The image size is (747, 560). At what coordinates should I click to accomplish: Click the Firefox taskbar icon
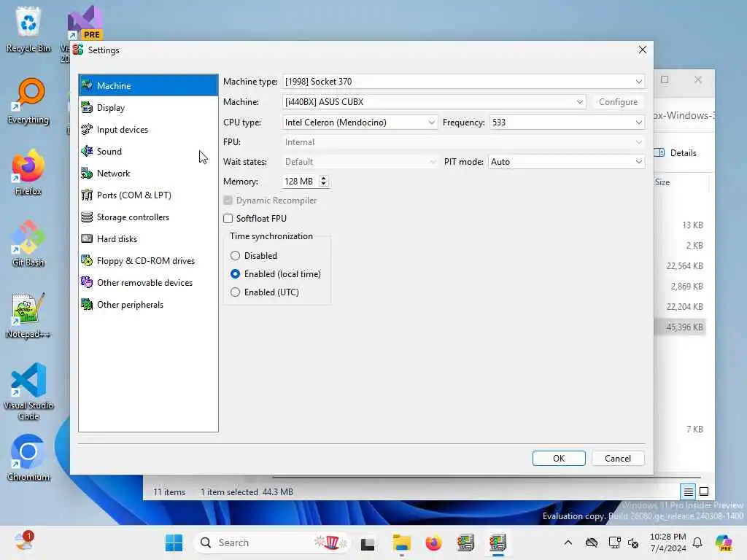coord(433,542)
